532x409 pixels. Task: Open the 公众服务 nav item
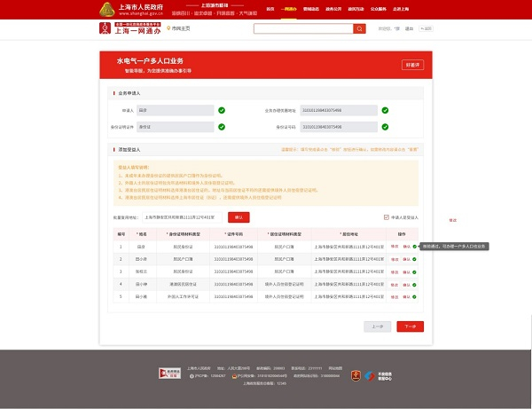click(x=379, y=9)
